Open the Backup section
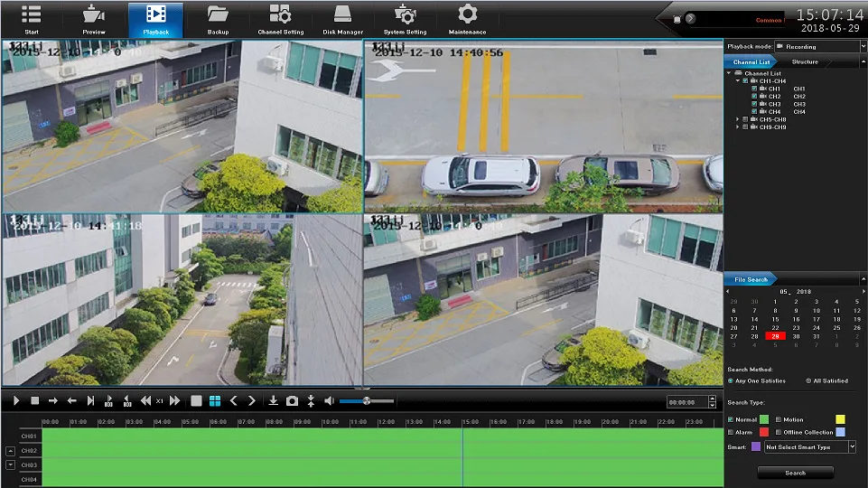 tap(218, 19)
